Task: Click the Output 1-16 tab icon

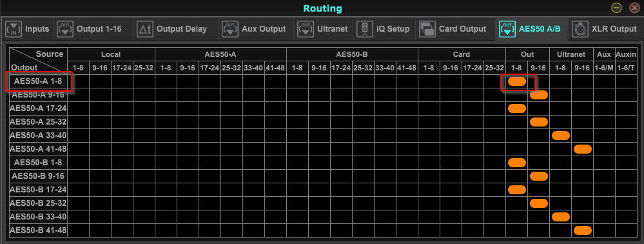Action: 65,29
